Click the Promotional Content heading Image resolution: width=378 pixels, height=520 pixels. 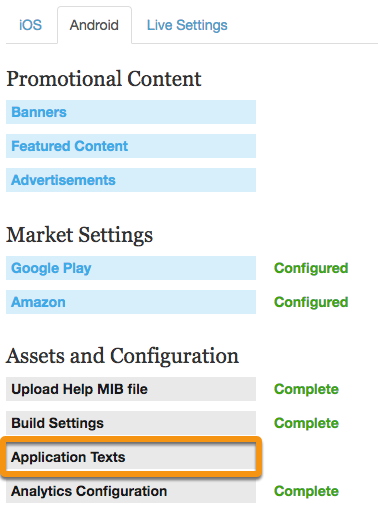(x=104, y=79)
